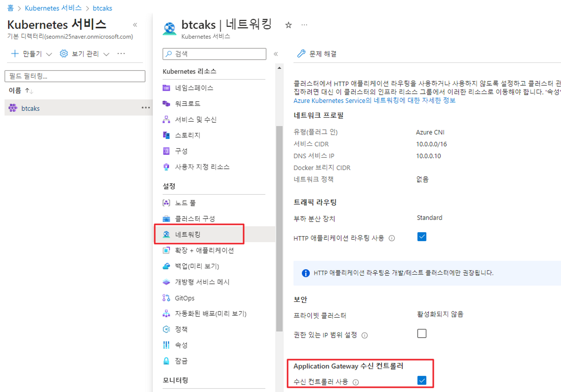Click btcaks breadcrumb link
The width and height of the screenshot is (561, 392).
coord(102,8)
